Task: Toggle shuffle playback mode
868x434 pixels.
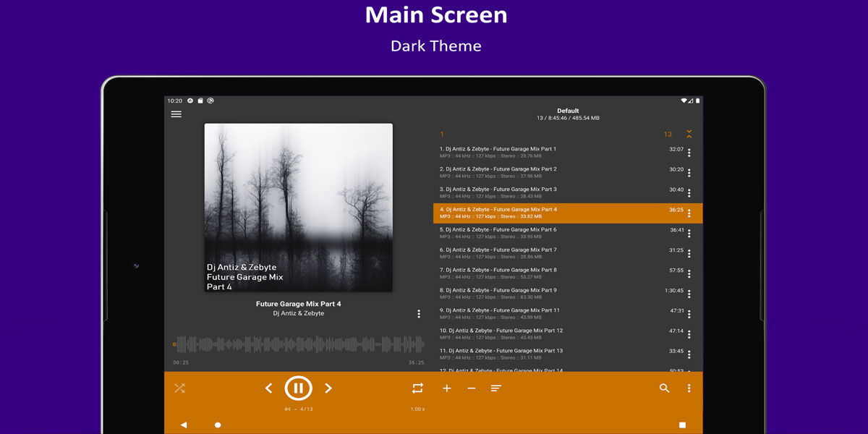Action: tap(179, 388)
